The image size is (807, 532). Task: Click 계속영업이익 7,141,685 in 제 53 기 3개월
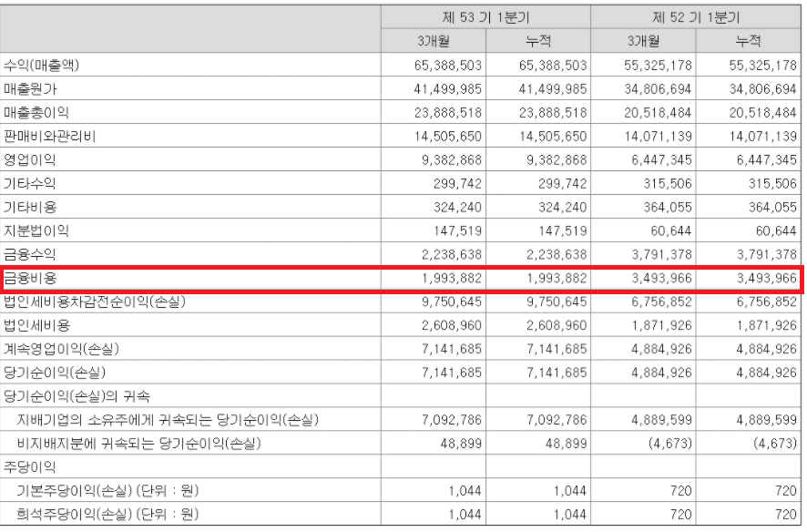click(x=452, y=349)
